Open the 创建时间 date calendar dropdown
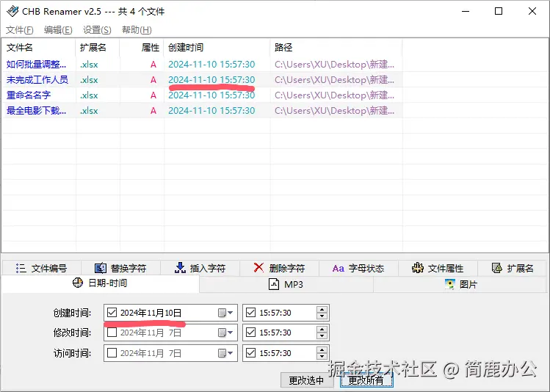The image size is (550, 392). point(225,313)
